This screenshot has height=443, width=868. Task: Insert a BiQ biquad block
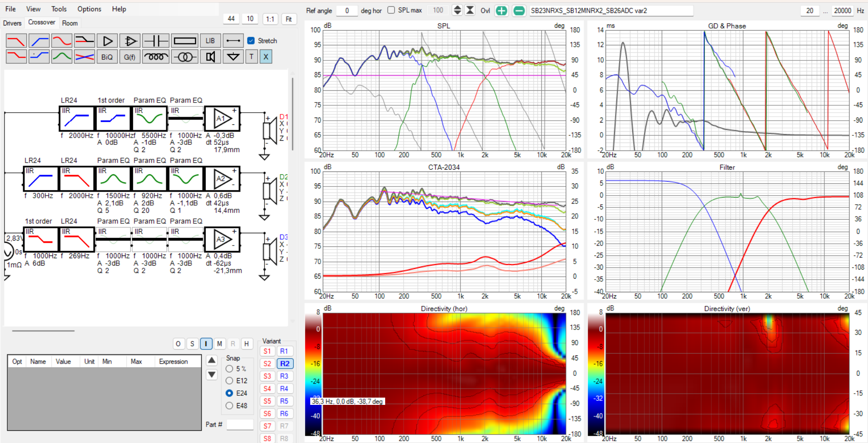click(107, 57)
